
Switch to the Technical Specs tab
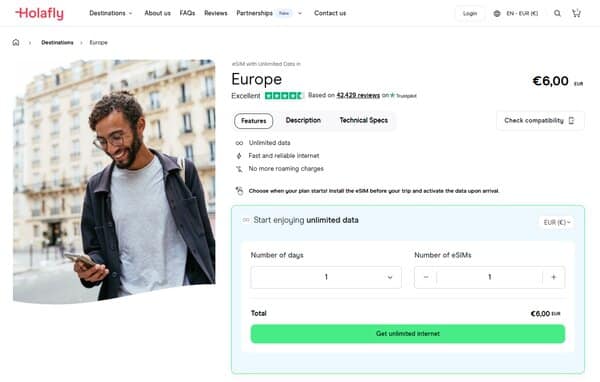[x=364, y=120]
